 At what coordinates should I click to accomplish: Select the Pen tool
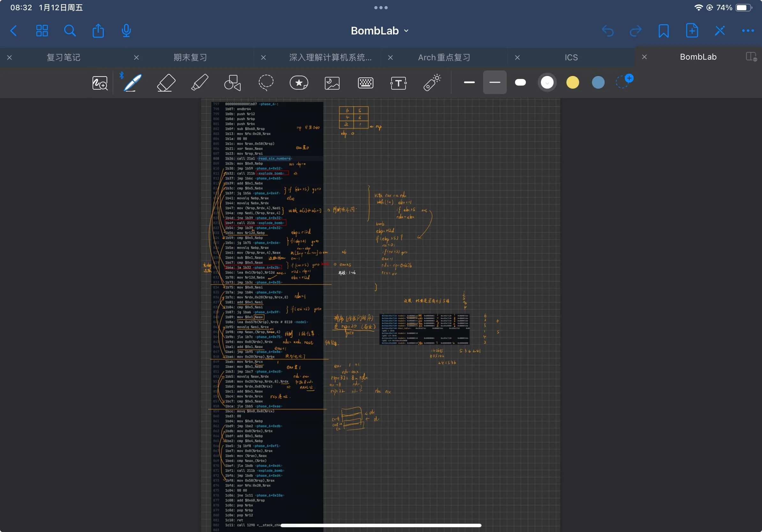click(x=132, y=82)
